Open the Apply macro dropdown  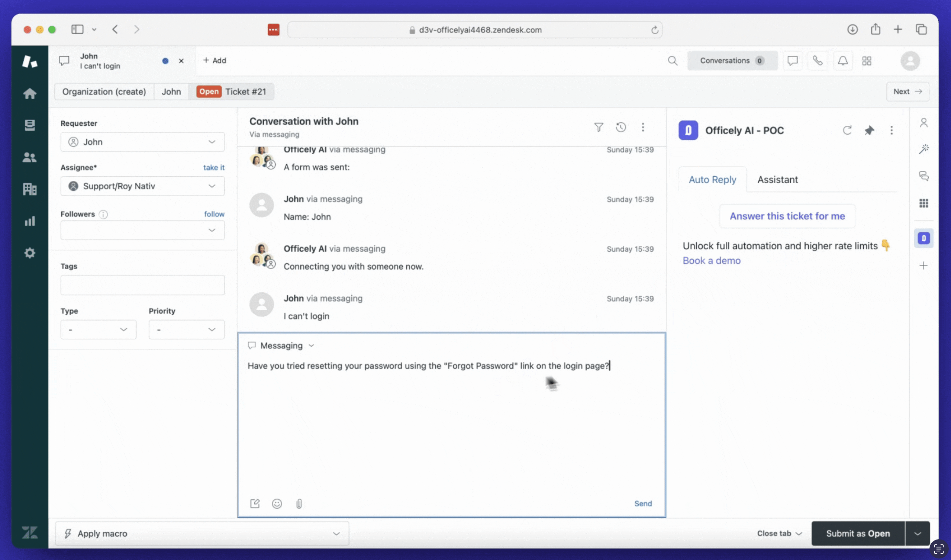[202, 533]
